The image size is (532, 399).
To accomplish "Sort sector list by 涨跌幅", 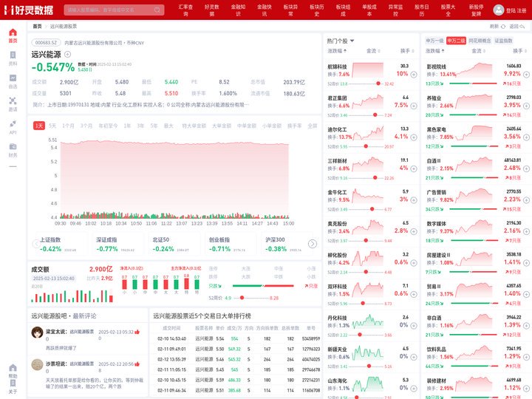I will point(435,51).
